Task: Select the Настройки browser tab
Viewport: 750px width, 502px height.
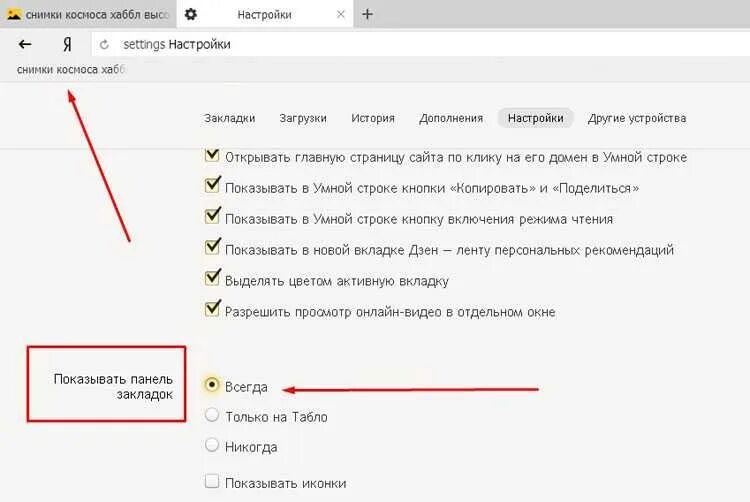Action: [265, 14]
